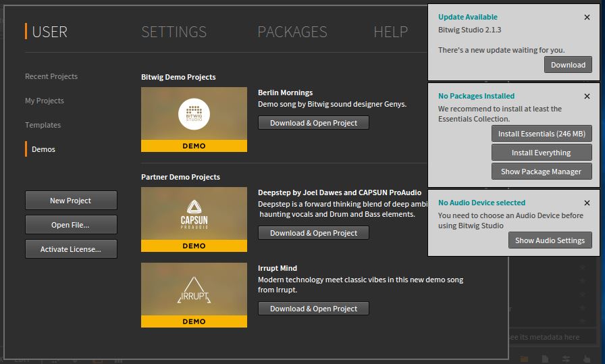Viewport: 605px width, 364px height.
Task: Open the Templates section
Action: [43, 125]
